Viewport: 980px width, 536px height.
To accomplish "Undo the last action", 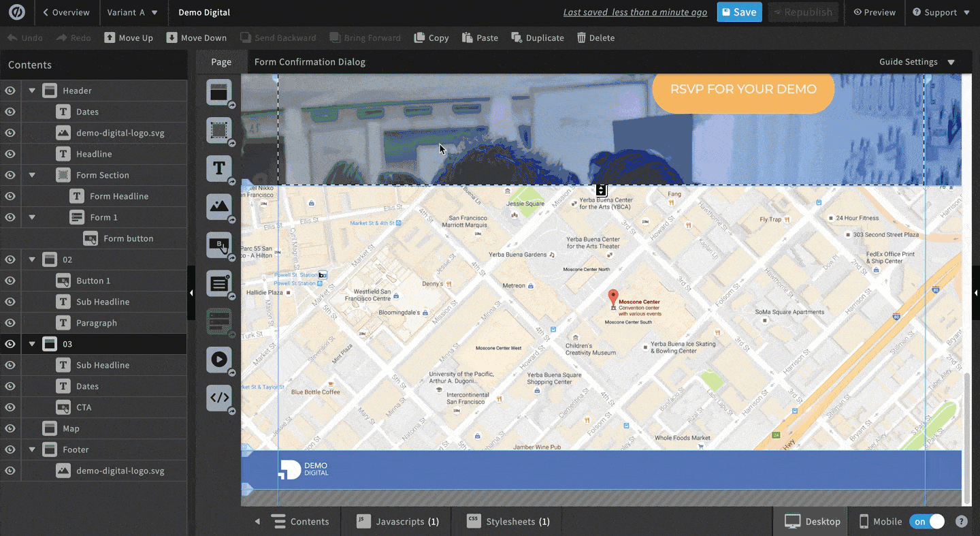I will 25,37.
